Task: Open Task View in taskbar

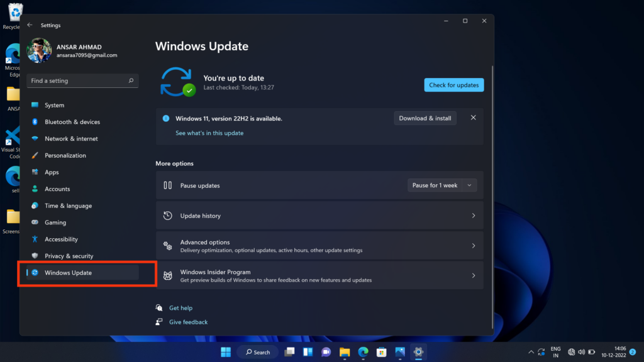Action: click(x=289, y=352)
